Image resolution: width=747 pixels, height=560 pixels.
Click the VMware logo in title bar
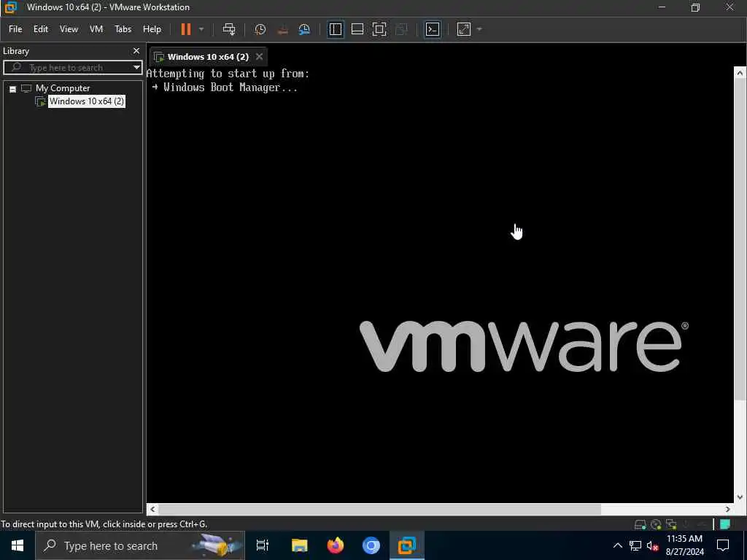point(10,7)
